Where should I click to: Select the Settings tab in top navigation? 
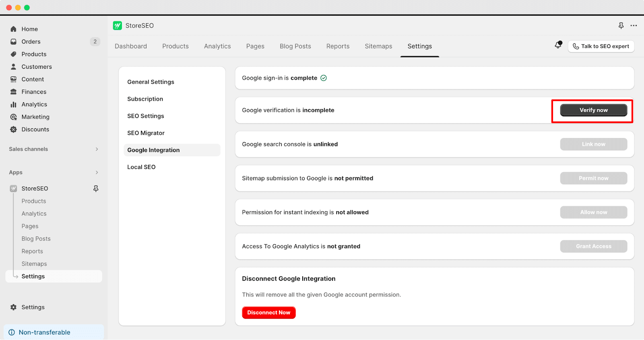click(x=419, y=46)
